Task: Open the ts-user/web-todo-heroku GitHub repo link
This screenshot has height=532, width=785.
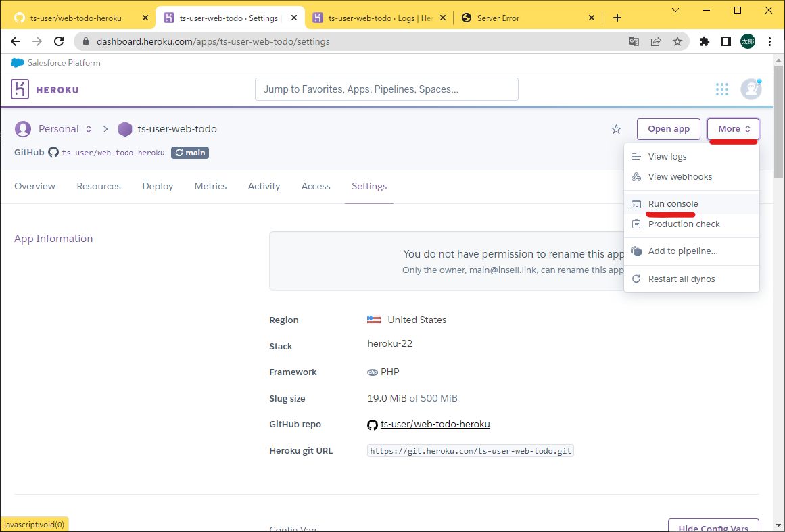Action: 435,425
